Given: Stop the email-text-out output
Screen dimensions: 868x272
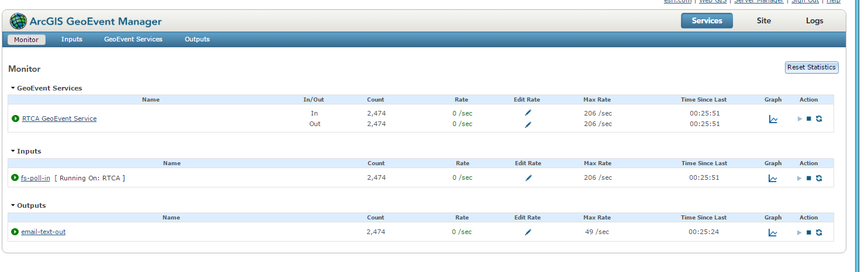Looking at the screenshot, I should pyautogui.click(x=809, y=232).
